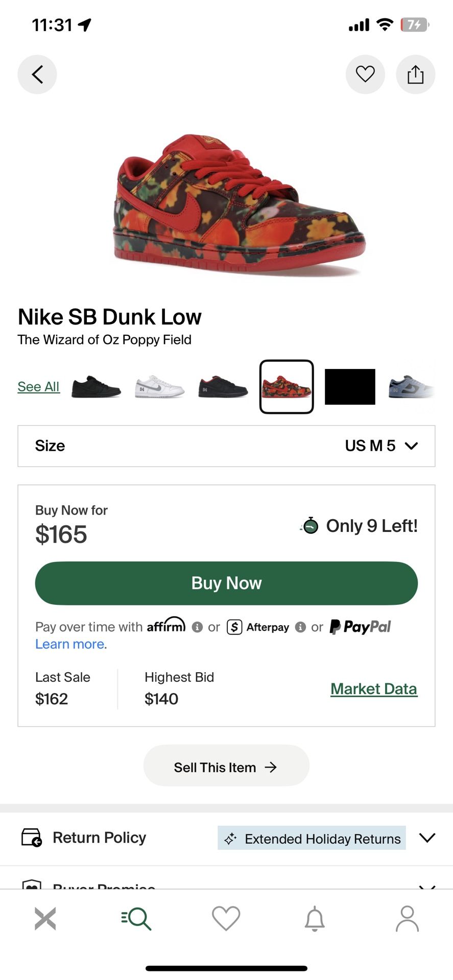Select the all-black Dunk colorway thumbnail
This screenshot has height=980, width=453.
click(96, 387)
